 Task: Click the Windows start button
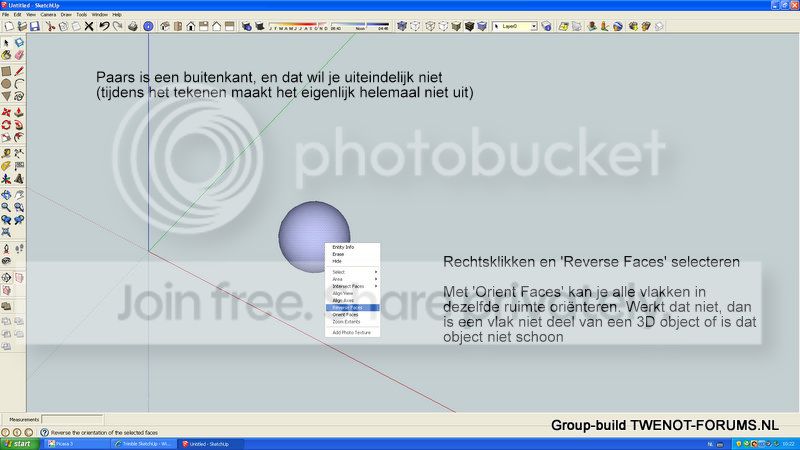(x=19, y=444)
